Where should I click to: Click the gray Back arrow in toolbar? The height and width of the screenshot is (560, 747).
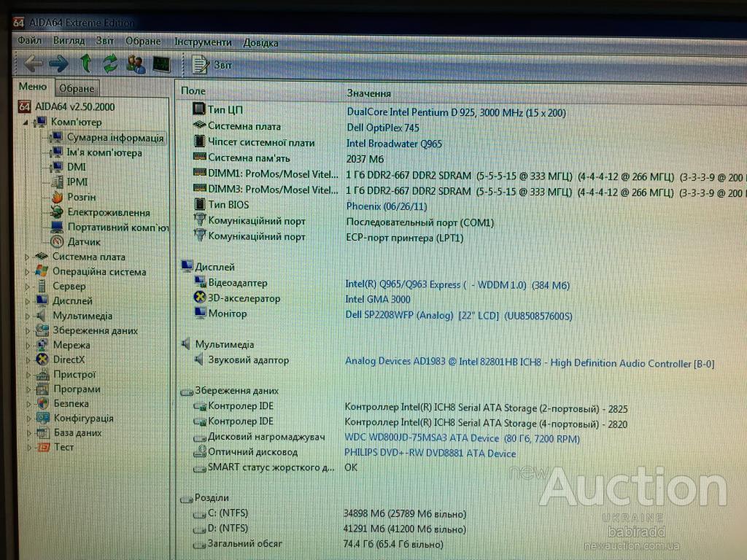tap(33, 64)
